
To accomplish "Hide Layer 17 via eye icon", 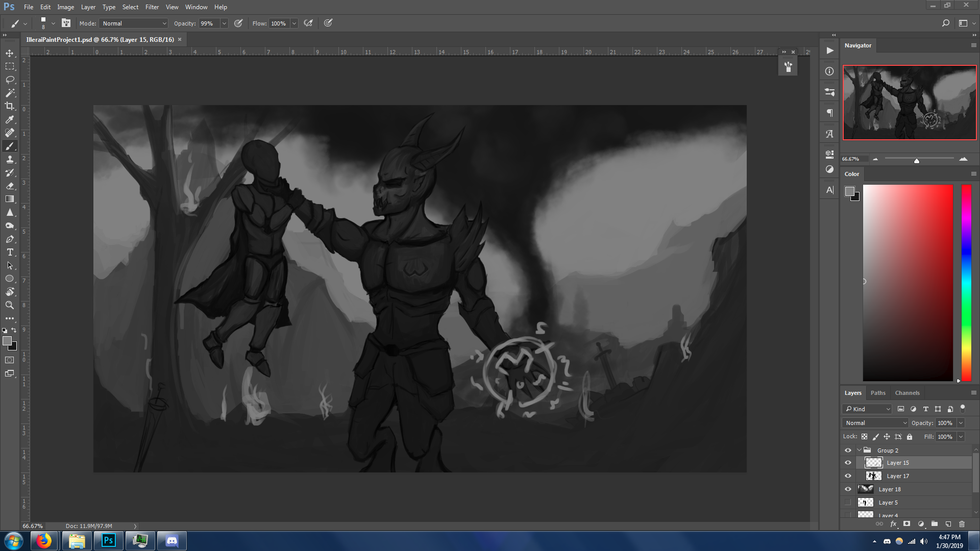I will 848,476.
